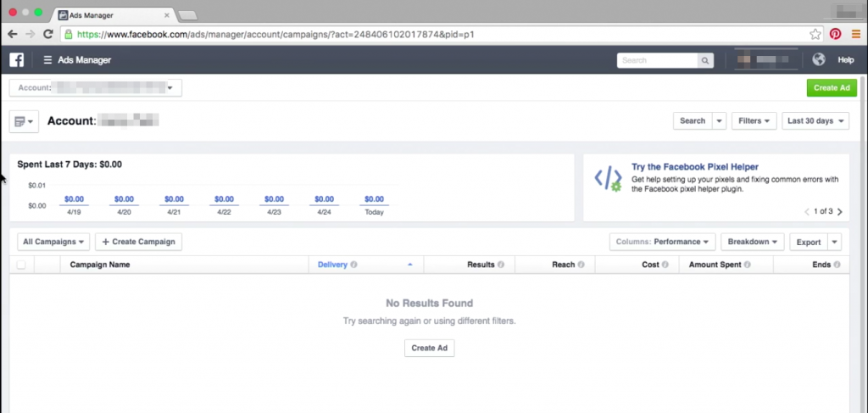Bookmark page with the star icon
Screen dimensions: 868x413
[815, 34]
